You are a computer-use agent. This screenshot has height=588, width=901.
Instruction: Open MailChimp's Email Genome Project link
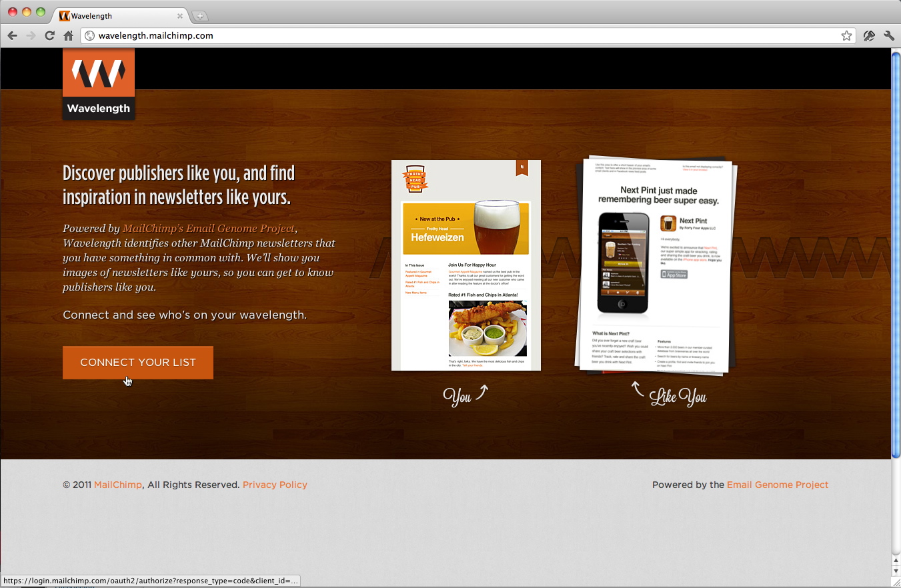(x=208, y=229)
